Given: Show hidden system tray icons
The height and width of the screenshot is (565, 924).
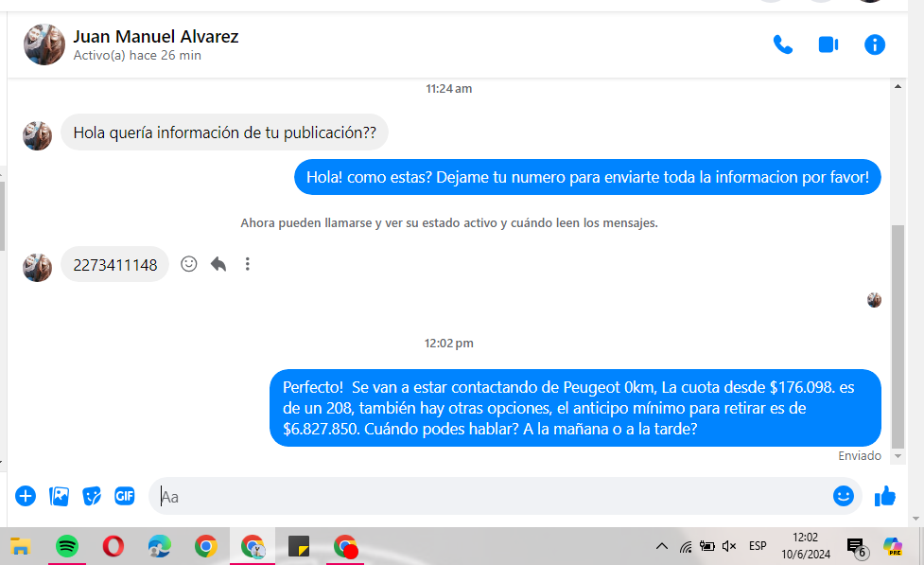Looking at the screenshot, I should 661,546.
